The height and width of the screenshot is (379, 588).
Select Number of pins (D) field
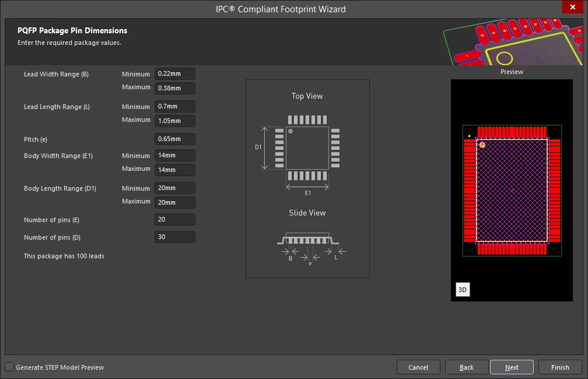pos(175,237)
